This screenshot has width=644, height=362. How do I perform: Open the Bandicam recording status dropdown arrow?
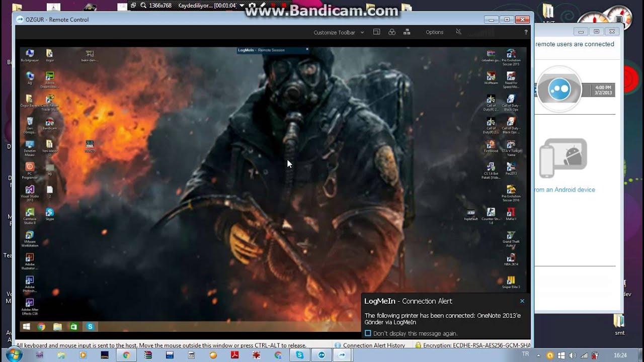[242, 6]
